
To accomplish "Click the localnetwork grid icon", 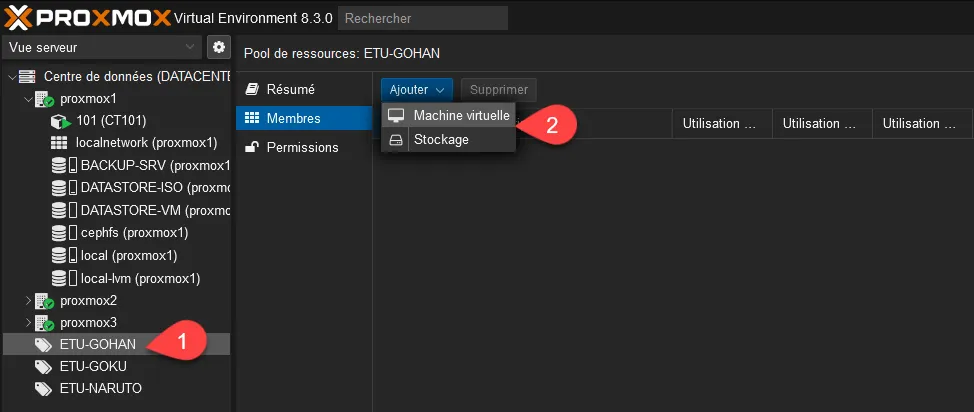I will pos(58,143).
